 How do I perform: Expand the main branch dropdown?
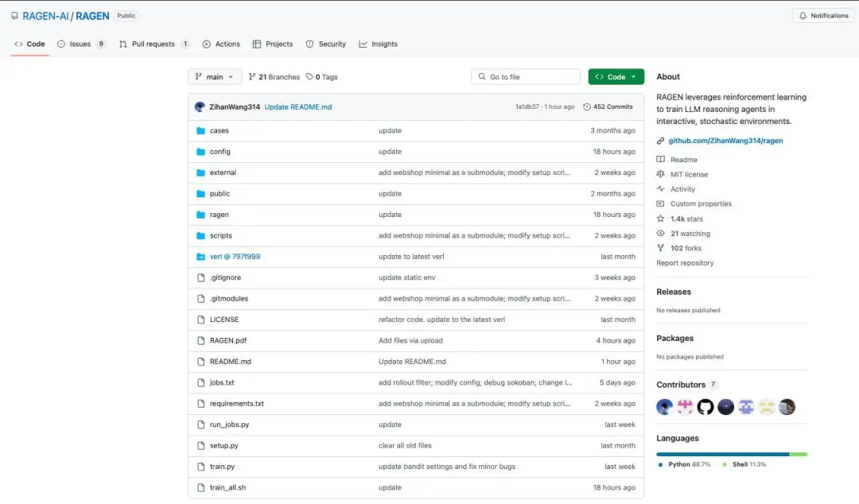point(214,76)
